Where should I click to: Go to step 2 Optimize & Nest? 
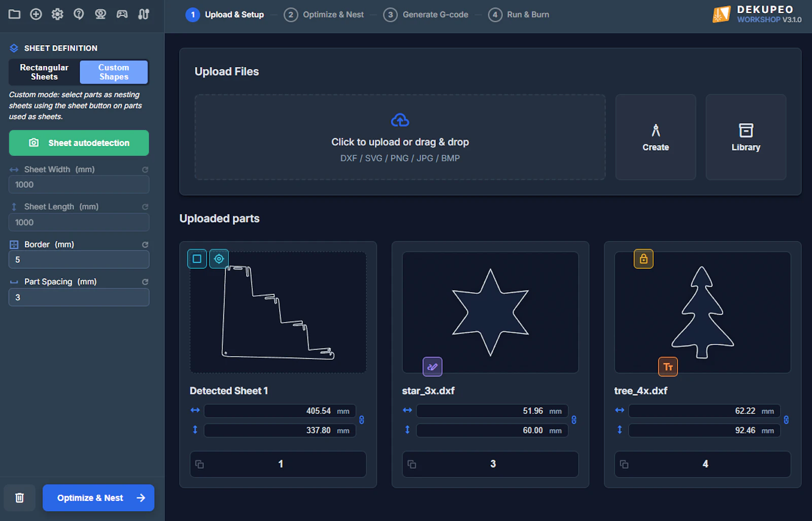click(324, 15)
